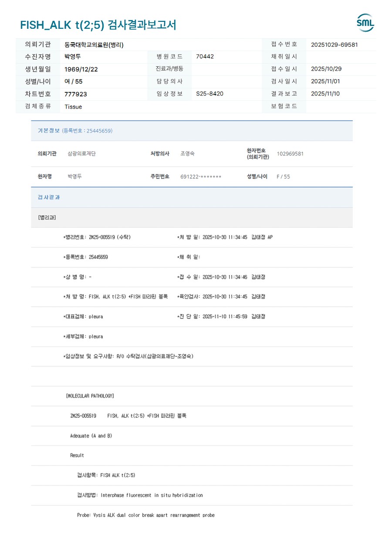
Task: Click the *처방명 FISH, ALK t(2;5) line
Action: (115, 296)
